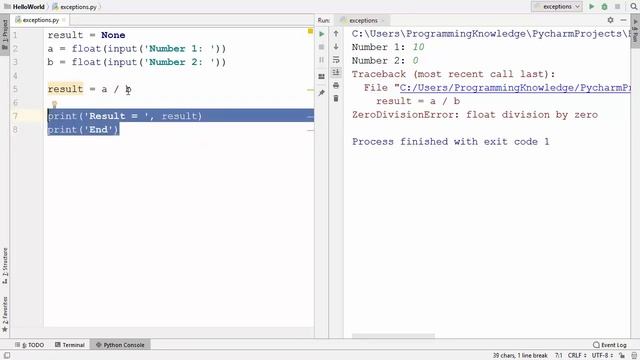Toggle soft-wrap in Run console
This screenshot has height=360, width=640.
[336, 60]
